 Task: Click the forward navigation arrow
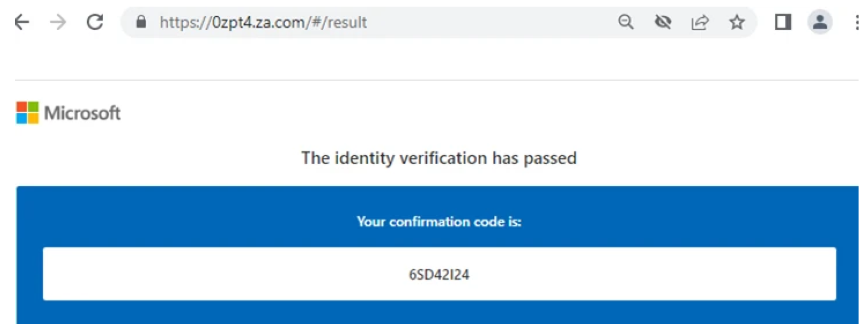click(x=57, y=22)
